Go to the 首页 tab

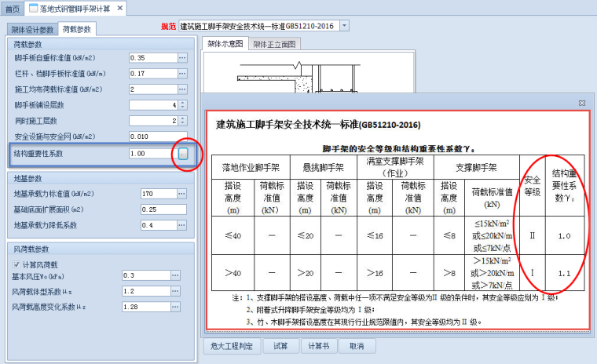pos(13,9)
